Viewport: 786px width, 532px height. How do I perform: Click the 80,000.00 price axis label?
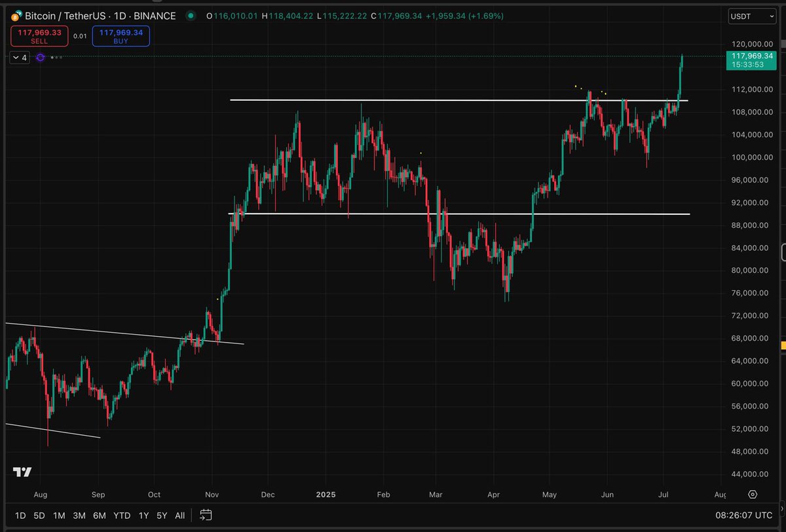[x=751, y=271]
